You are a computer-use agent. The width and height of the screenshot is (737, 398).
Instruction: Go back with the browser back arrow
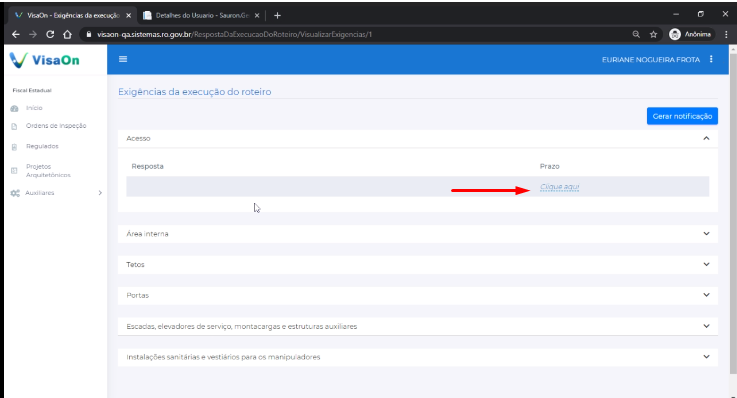pyautogui.click(x=16, y=34)
